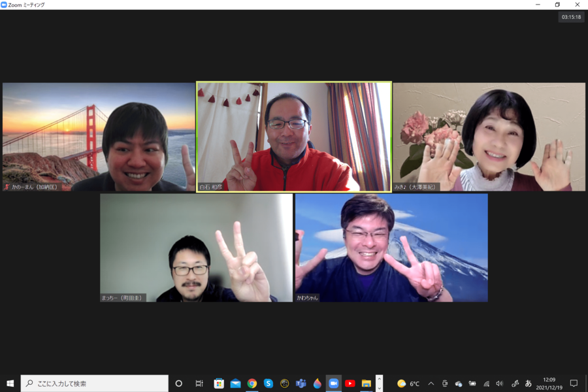
Task: Click the Cortana circle icon
Action: (179, 384)
